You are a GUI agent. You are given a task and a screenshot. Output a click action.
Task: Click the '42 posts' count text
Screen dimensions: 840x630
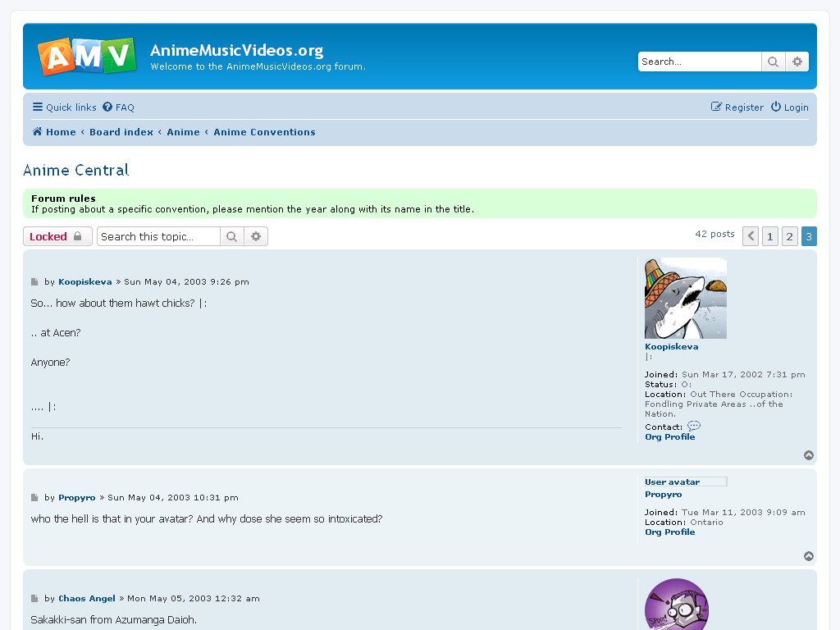click(714, 234)
